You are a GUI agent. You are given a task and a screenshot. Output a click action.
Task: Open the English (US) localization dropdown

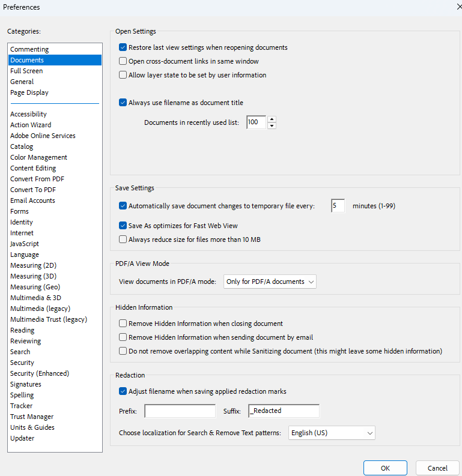coord(332,433)
